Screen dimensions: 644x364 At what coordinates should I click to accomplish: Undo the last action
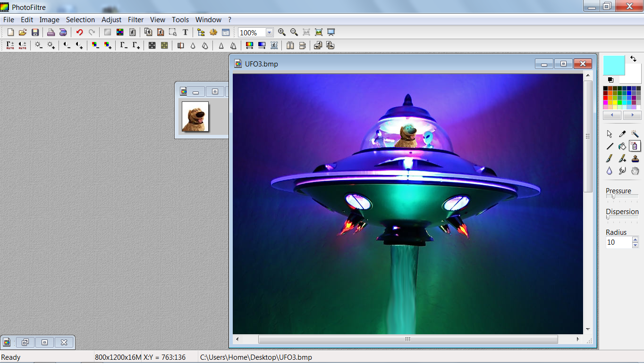(79, 32)
